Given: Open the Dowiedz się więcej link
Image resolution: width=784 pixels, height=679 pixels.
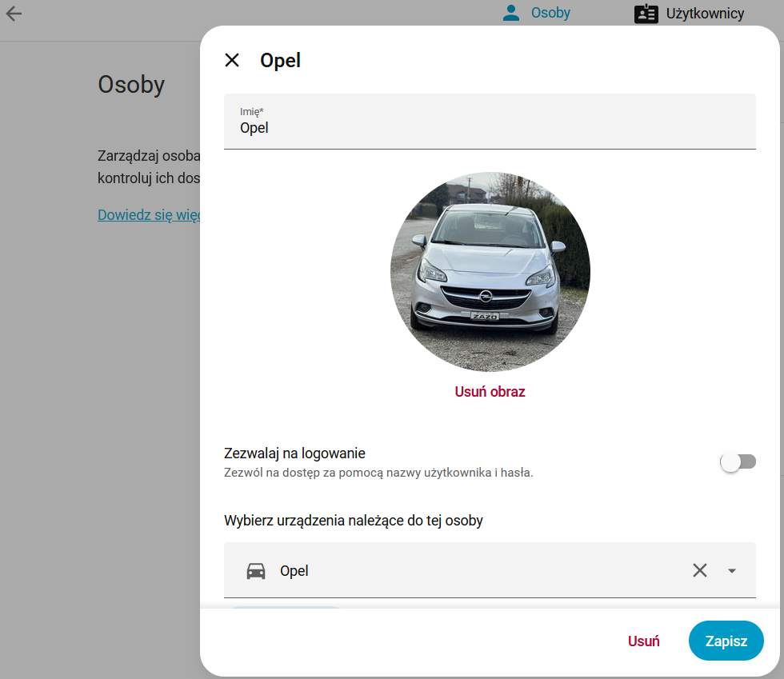Looking at the screenshot, I should 148,215.
